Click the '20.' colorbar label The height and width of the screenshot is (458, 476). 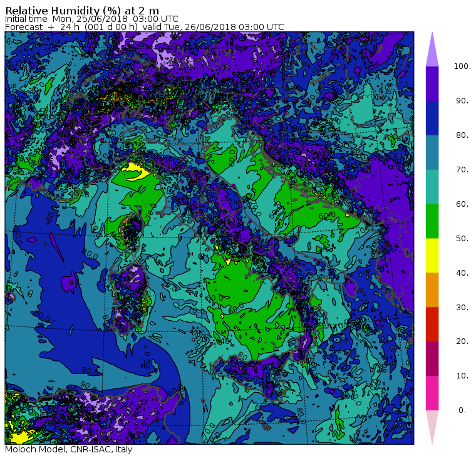[x=462, y=341]
